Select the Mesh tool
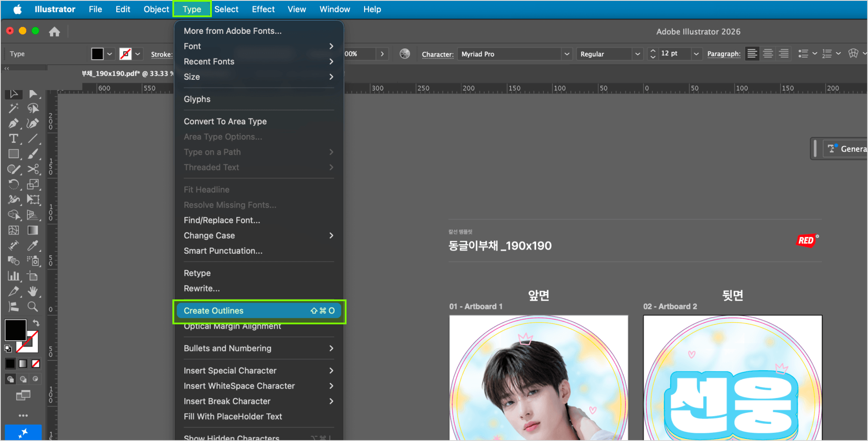The height and width of the screenshot is (441, 868). pos(13,230)
